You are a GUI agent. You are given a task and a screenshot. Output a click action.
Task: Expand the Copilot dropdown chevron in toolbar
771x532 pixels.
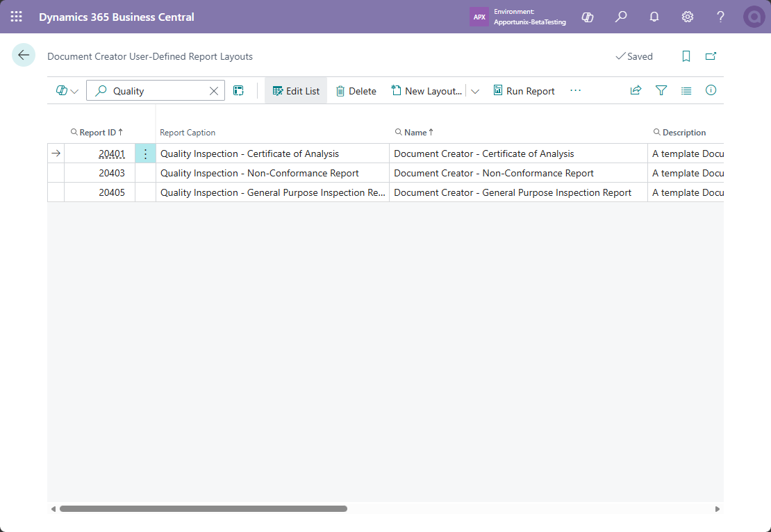[74, 92]
